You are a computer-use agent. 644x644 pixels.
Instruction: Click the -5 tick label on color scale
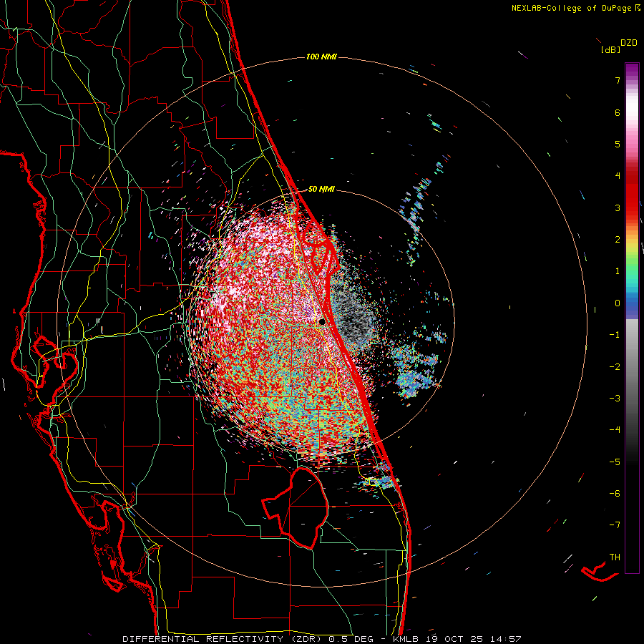[615, 462]
